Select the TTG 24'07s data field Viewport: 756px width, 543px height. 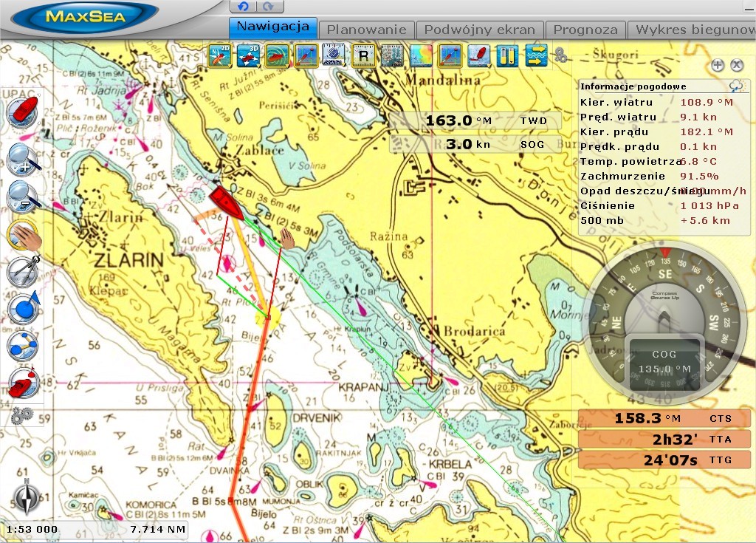pyautogui.click(x=664, y=460)
